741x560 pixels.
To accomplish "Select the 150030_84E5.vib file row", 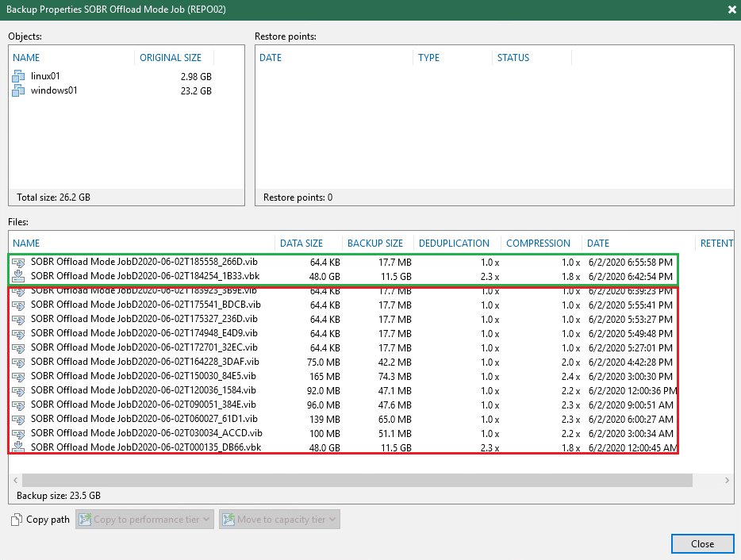I will pos(143,376).
